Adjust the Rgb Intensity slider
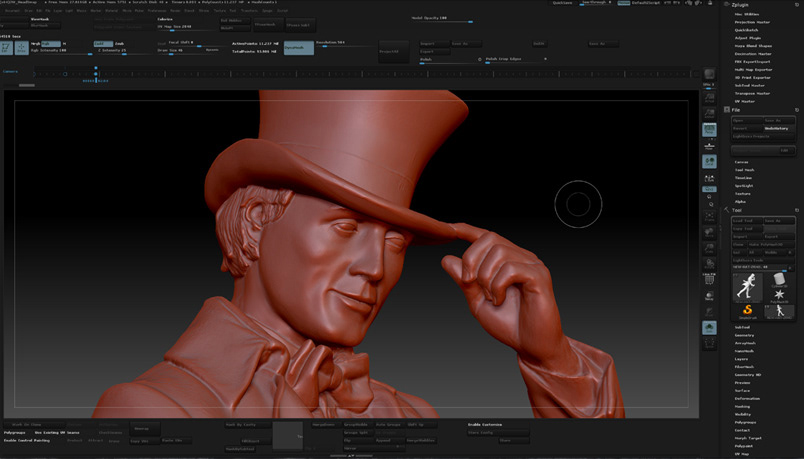This screenshot has height=459, width=804. point(62,51)
